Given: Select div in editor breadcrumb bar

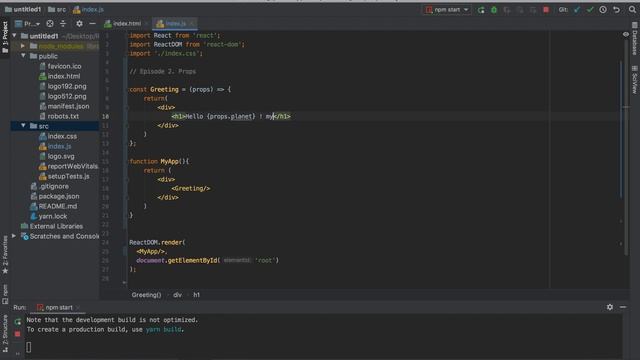Looking at the screenshot, I should pos(178,295).
